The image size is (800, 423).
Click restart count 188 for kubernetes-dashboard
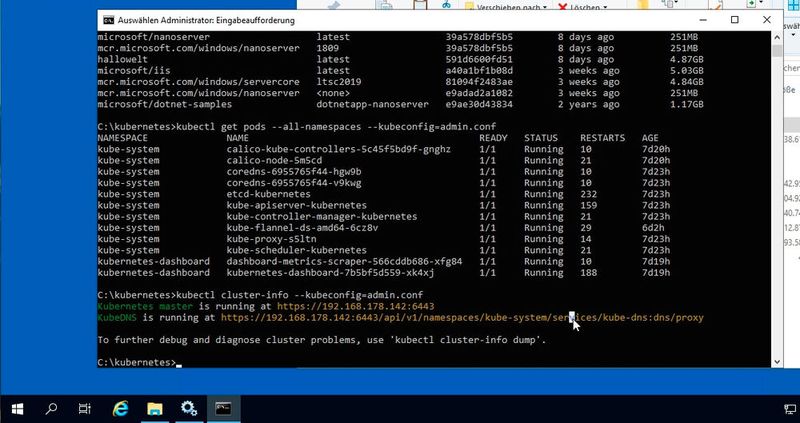tap(588, 272)
